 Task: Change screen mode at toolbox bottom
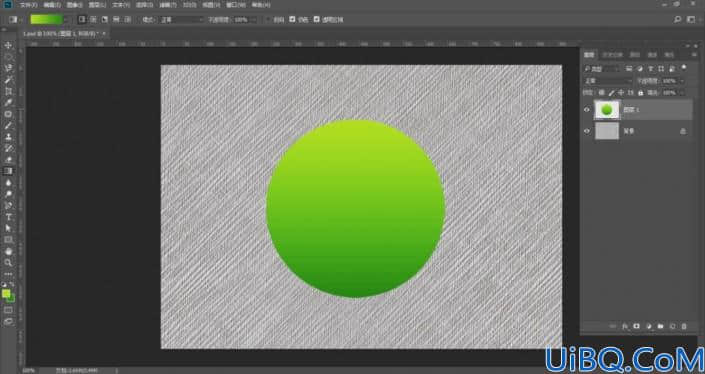tap(8, 322)
